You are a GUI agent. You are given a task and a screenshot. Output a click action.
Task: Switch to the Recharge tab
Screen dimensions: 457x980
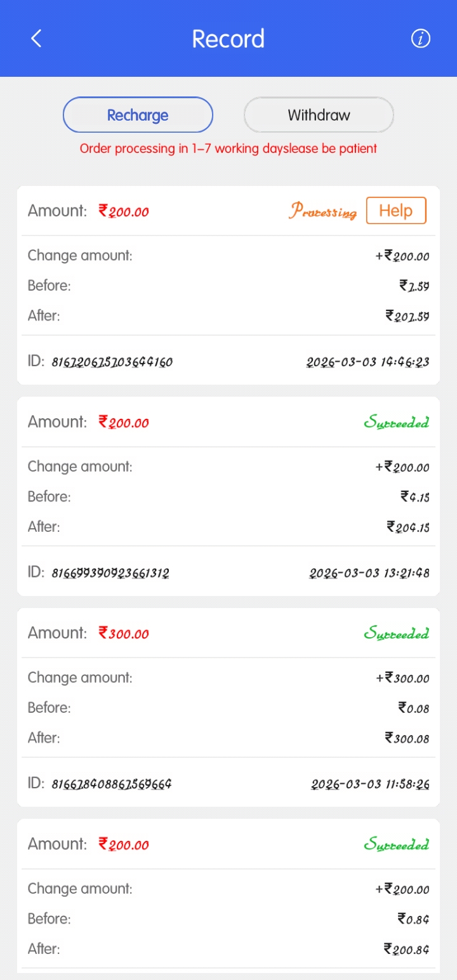pos(138,115)
